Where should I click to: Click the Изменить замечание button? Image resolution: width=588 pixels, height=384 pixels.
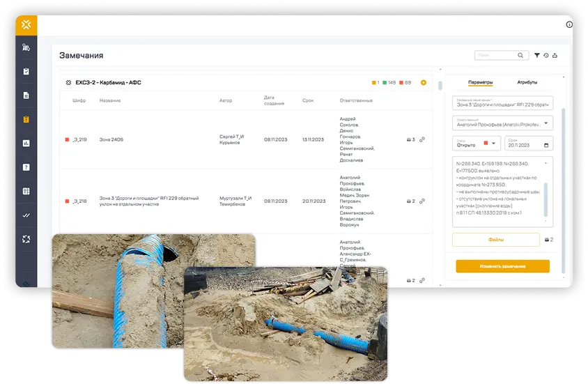(x=502, y=266)
